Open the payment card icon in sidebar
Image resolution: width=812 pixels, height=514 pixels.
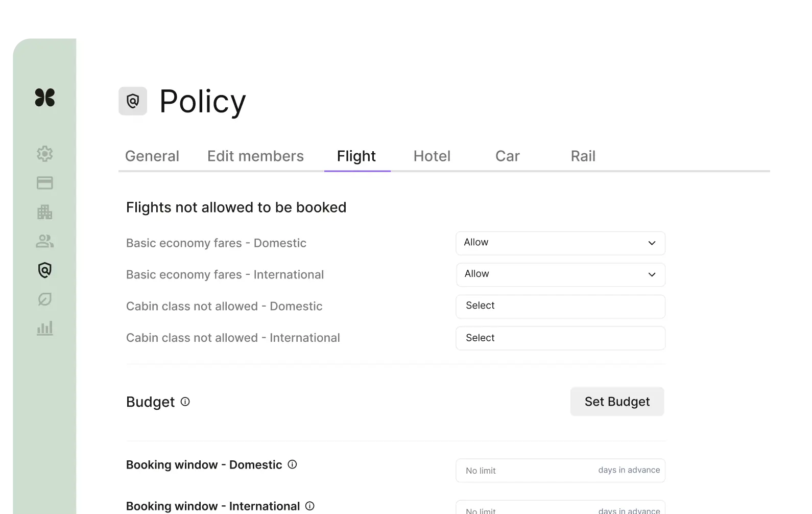point(45,183)
